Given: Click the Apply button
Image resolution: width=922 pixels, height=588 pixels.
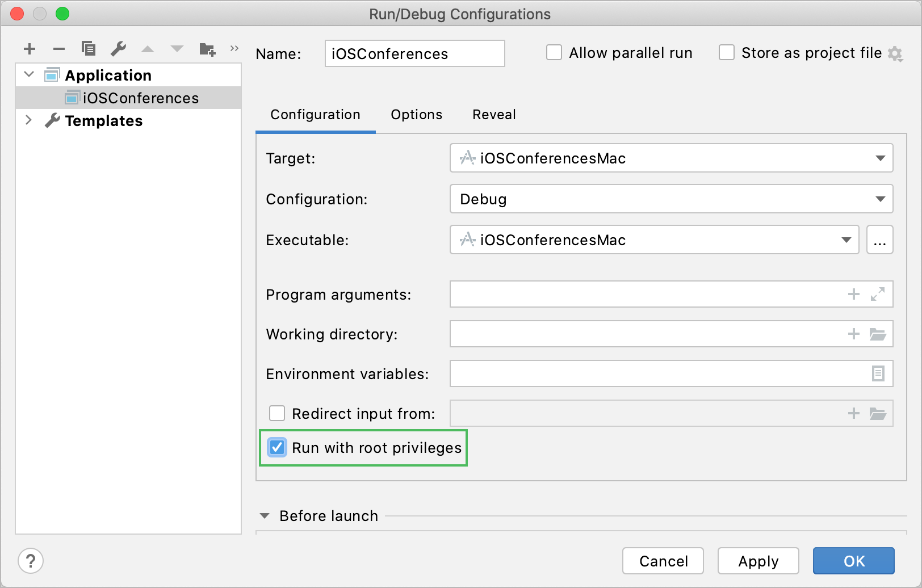Looking at the screenshot, I should click(758, 561).
